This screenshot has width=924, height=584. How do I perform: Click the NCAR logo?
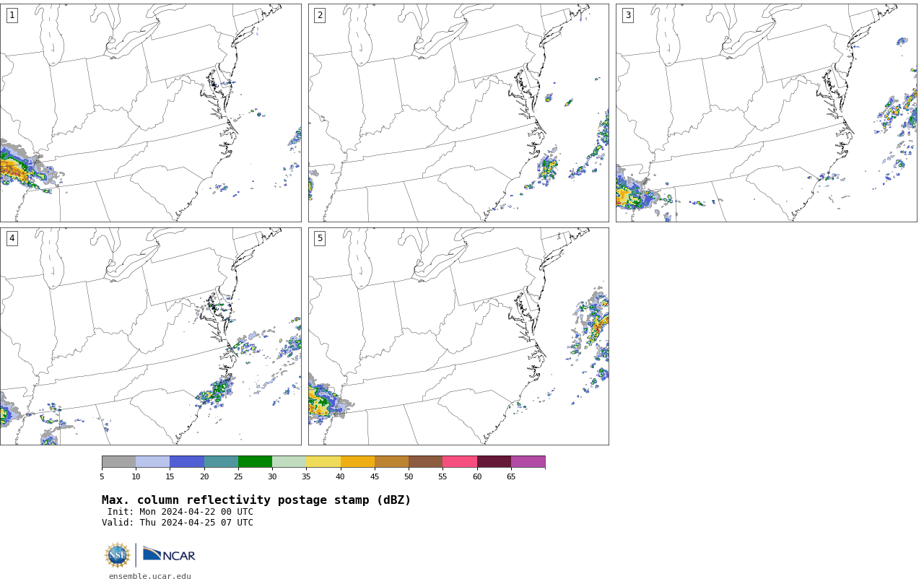(x=169, y=554)
